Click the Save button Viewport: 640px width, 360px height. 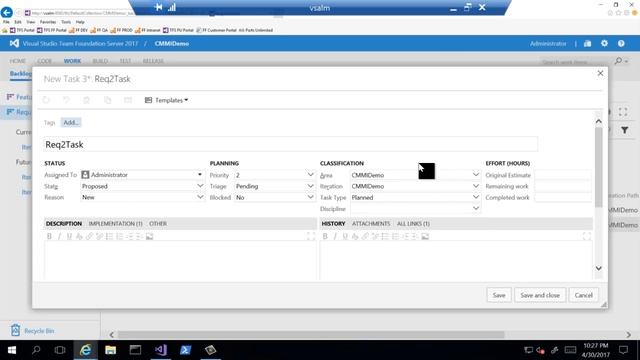tap(499, 295)
